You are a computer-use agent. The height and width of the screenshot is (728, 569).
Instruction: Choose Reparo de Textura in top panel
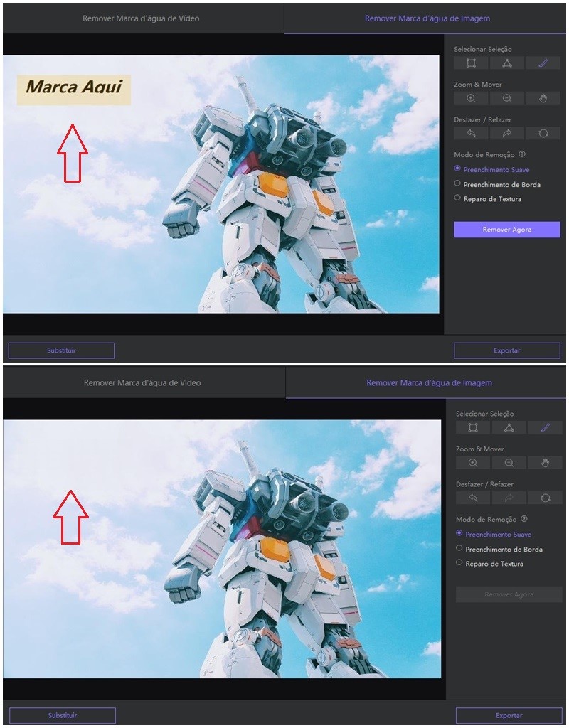click(x=488, y=199)
